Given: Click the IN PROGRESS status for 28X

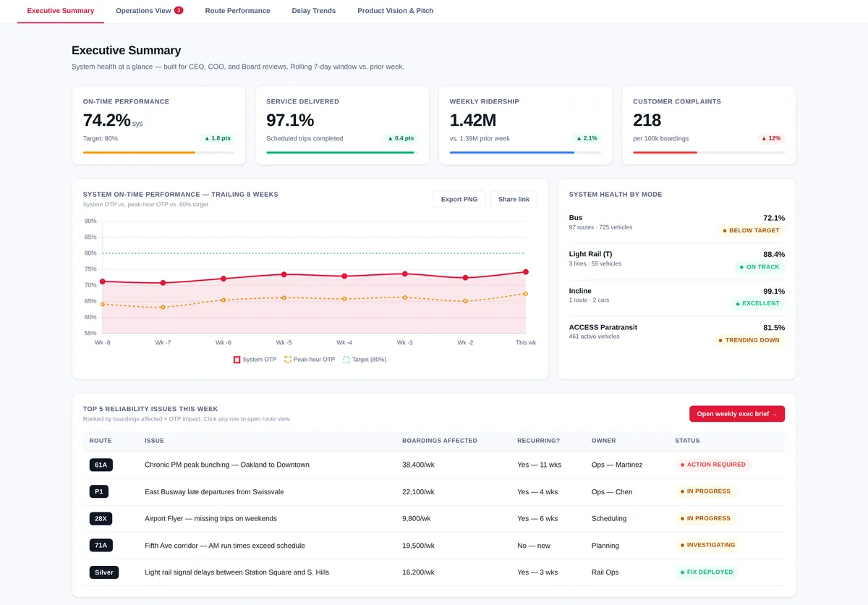Looking at the screenshot, I should click(705, 518).
